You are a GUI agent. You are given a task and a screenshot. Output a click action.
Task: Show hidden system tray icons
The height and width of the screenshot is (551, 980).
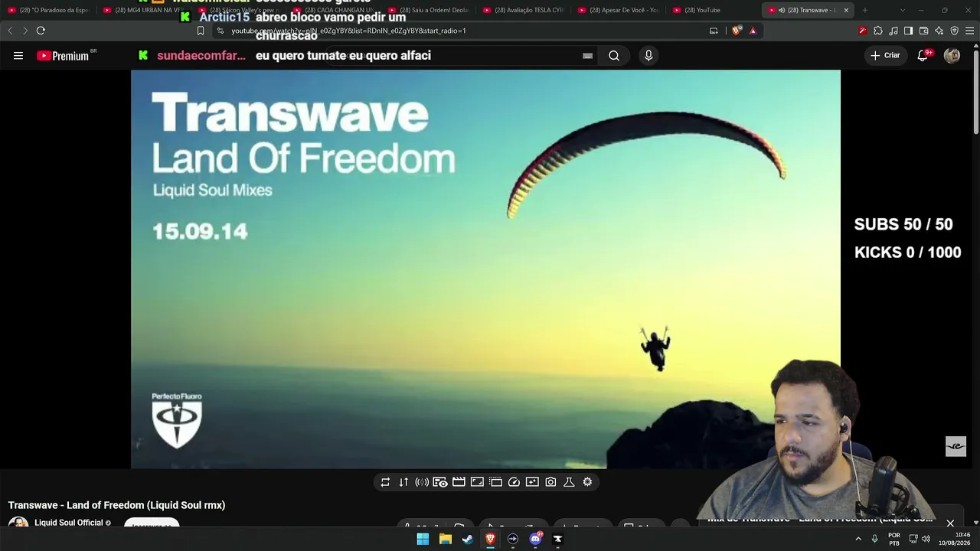858,539
